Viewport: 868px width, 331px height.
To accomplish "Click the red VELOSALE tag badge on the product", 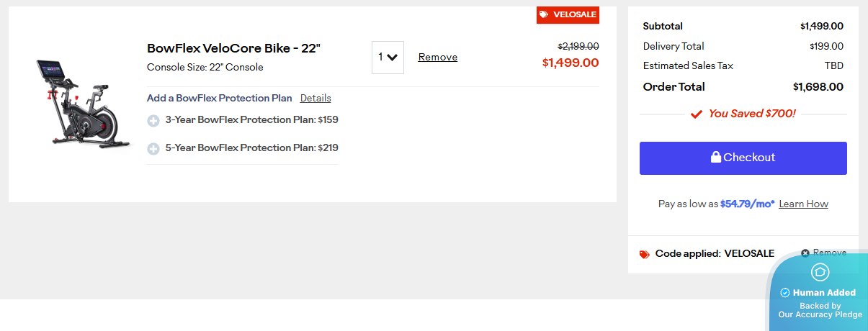I will pos(568,14).
